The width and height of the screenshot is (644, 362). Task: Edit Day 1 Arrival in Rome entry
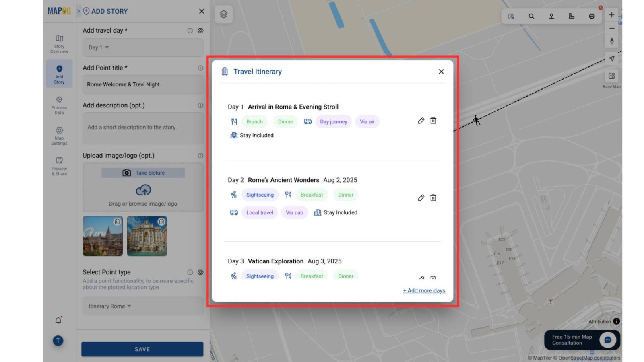point(421,121)
